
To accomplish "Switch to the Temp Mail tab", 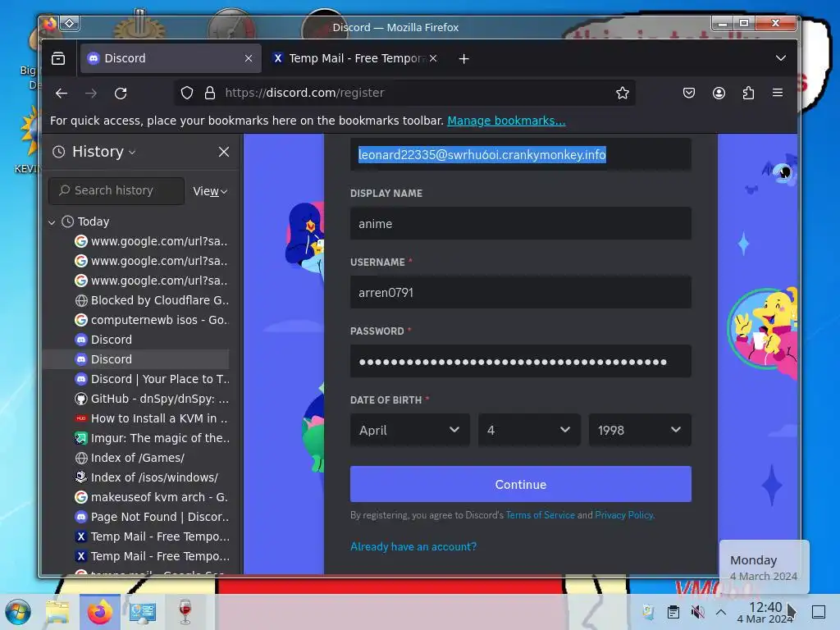I will [x=355, y=58].
